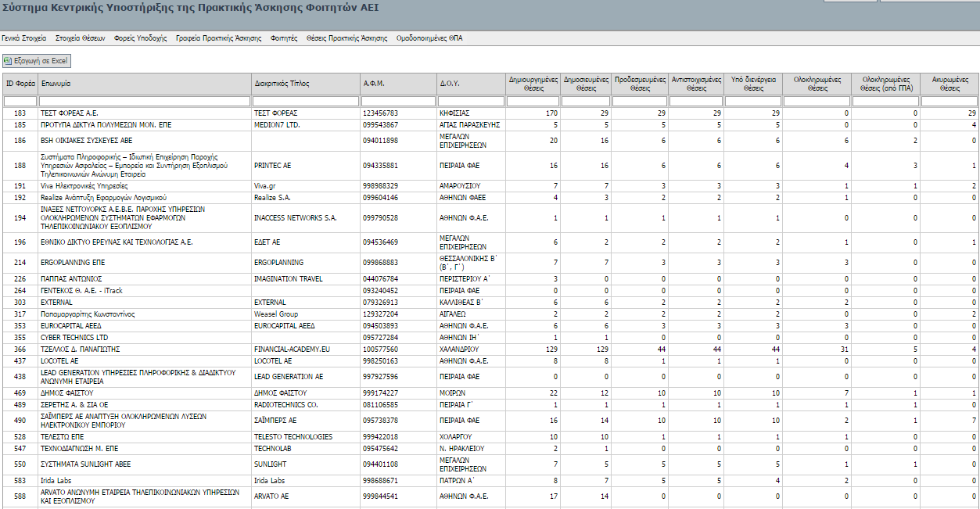Sort by Ακυρωμένες Θέσεις column header
Image resolution: width=980 pixels, height=509 pixels.
pyautogui.click(x=949, y=84)
